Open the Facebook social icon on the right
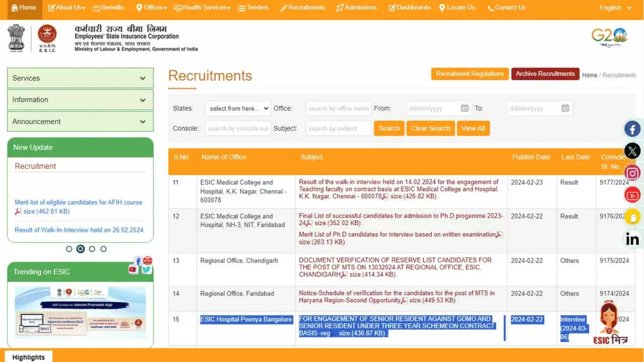Screen dimensions: 644x362 pos(632,129)
